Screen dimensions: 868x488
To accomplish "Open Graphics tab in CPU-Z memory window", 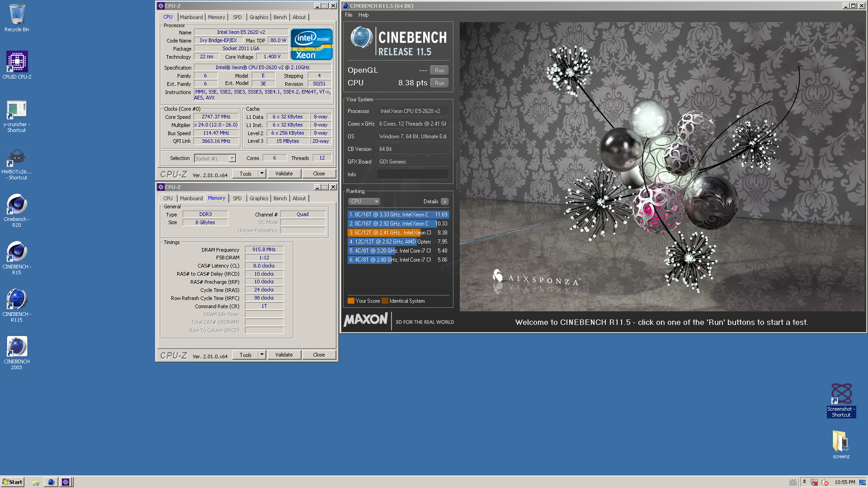I will [x=259, y=198].
